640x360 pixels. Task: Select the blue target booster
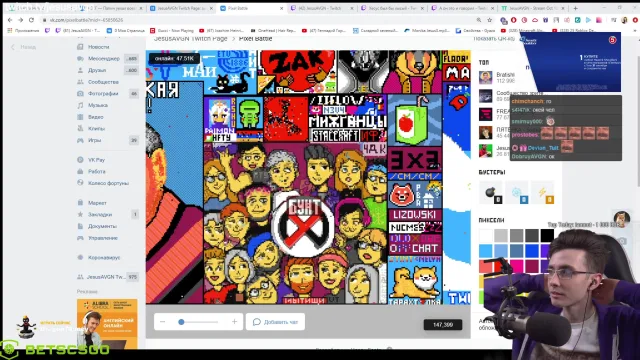(516, 192)
